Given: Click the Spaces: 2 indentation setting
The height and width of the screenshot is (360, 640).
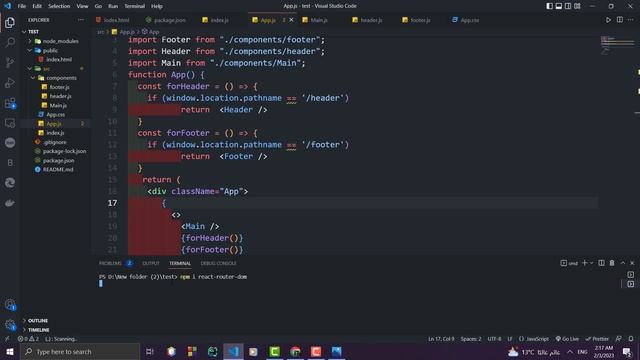Looking at the screenshot, I should click(x=471, y=339).
